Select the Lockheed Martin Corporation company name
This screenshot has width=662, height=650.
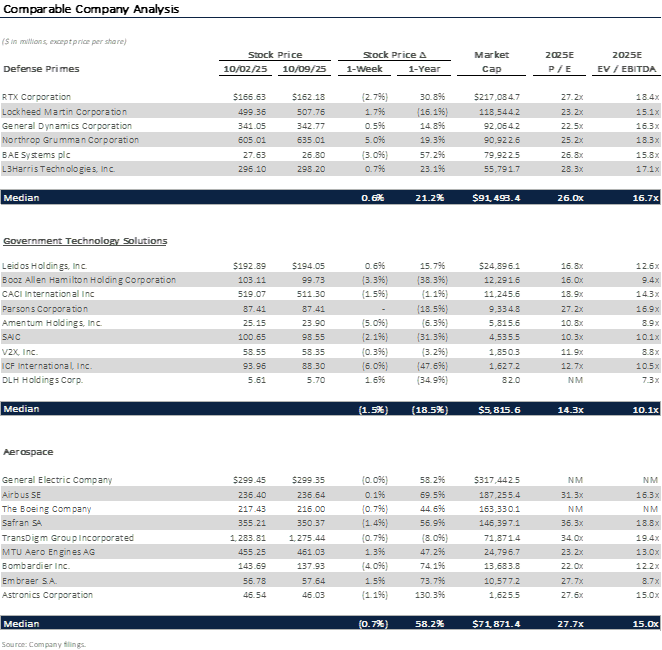click(64, 112)
